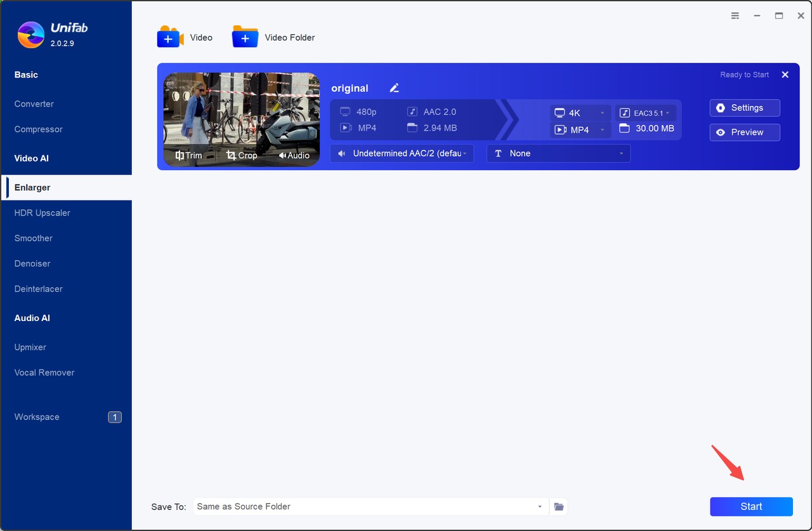812x531 pixels.
Task: Click the browse output folder icon
Action: (x=558, y=506)
